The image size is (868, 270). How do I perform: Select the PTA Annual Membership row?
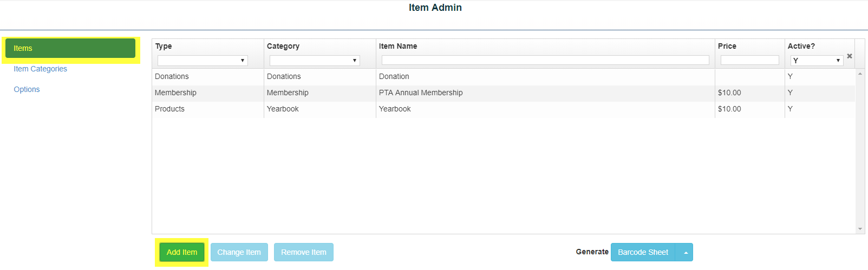click(504, 93)
